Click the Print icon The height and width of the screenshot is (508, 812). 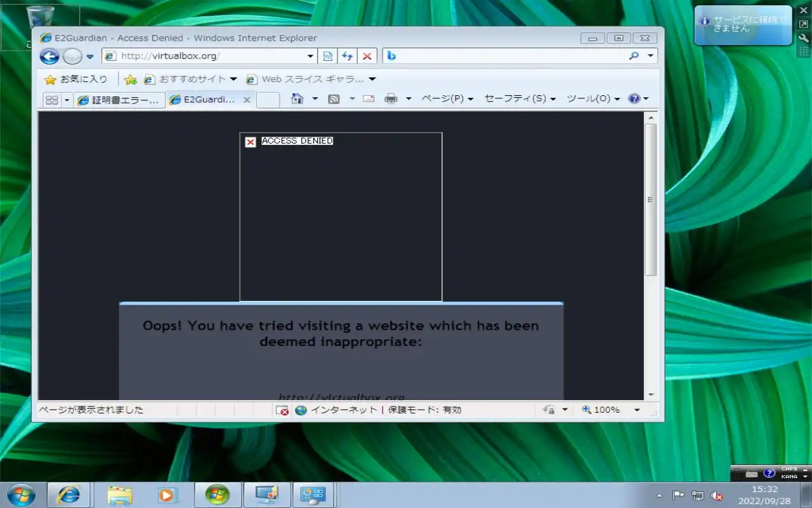point(391,98)
